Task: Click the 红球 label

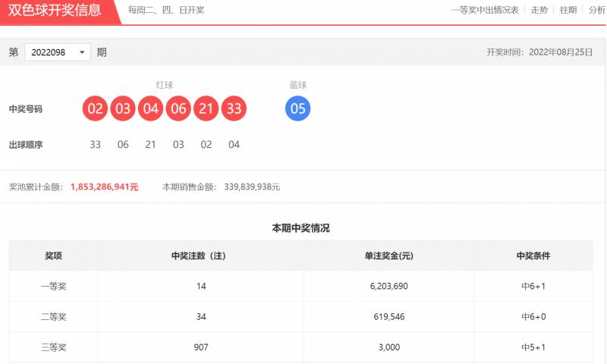Action: click(165, 85)
